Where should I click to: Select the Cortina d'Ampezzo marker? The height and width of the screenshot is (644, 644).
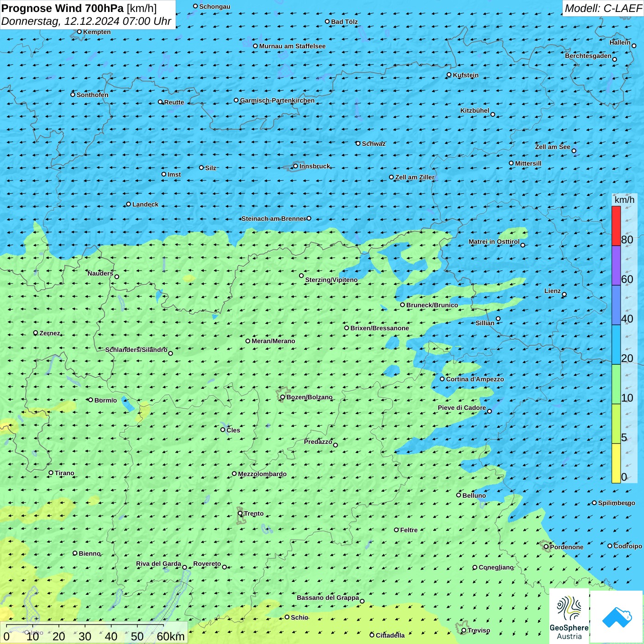tap(442, 379)
